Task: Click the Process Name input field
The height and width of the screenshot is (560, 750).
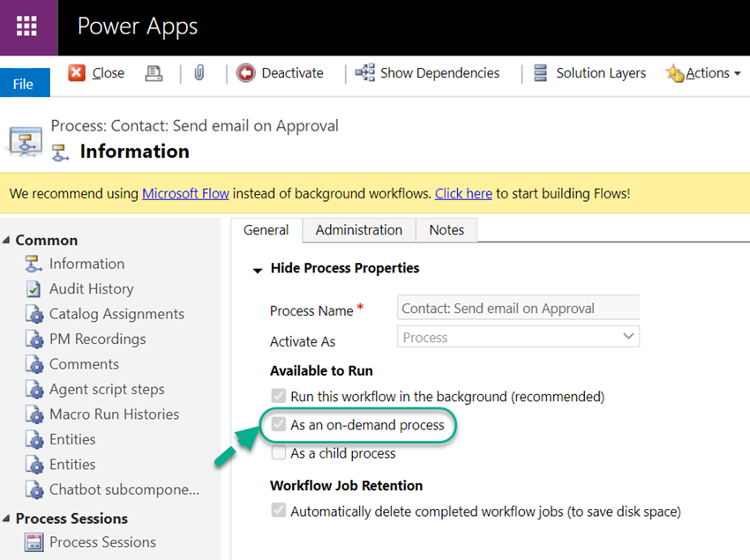Action: [518, 307]
